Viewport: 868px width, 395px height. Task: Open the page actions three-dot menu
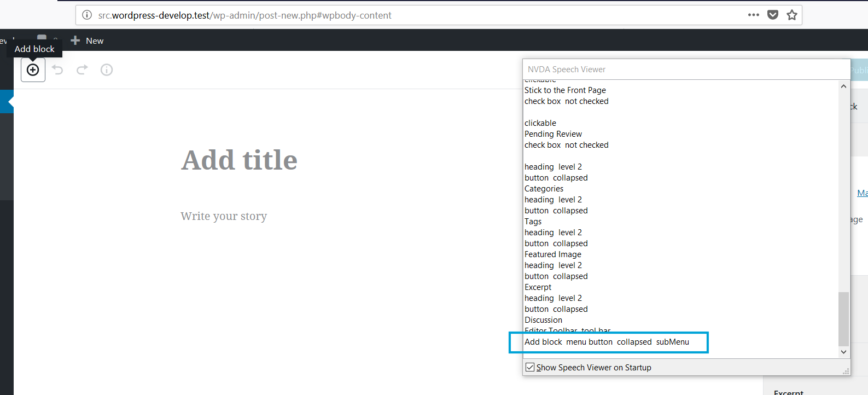[754, 15]
